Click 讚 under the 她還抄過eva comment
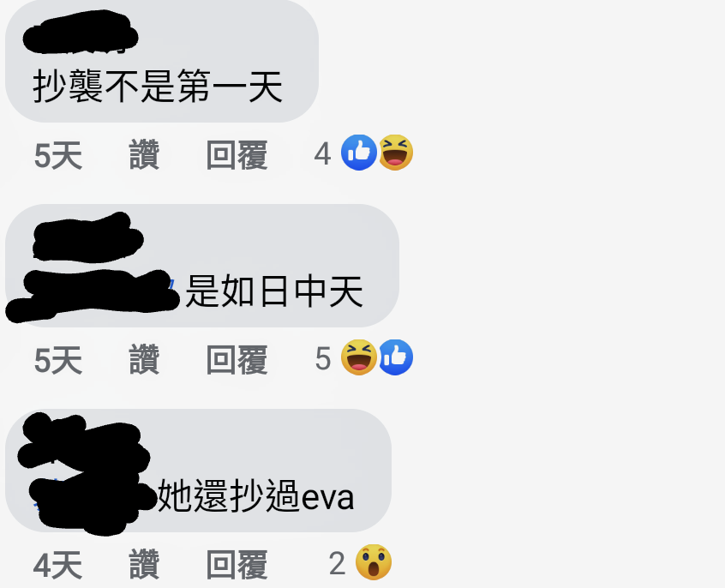 144,564
